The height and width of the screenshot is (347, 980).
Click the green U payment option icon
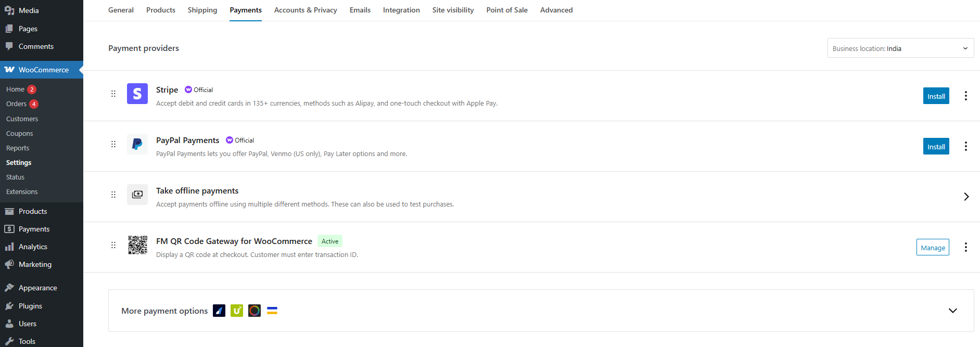click(x=237, y=311)
